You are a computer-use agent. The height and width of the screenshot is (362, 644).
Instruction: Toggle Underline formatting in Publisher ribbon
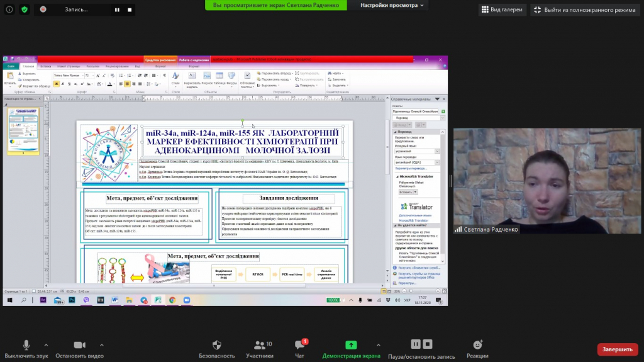[69, 84]
